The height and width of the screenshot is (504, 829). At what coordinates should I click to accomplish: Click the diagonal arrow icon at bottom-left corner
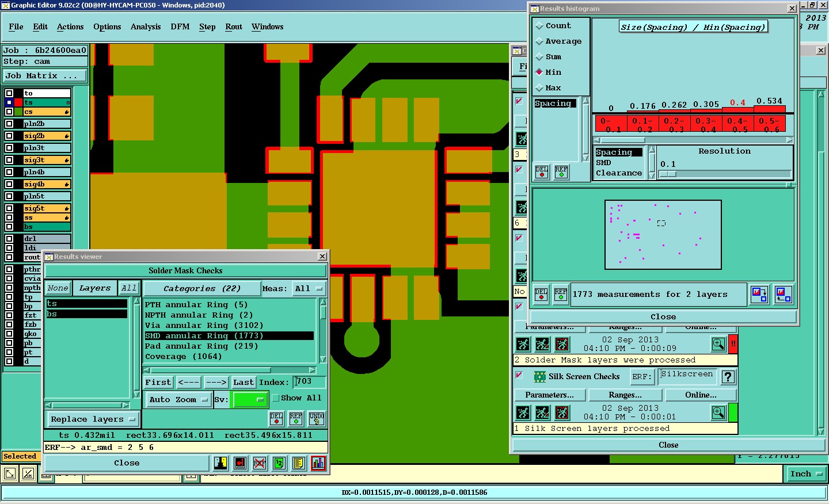(10, 474)
